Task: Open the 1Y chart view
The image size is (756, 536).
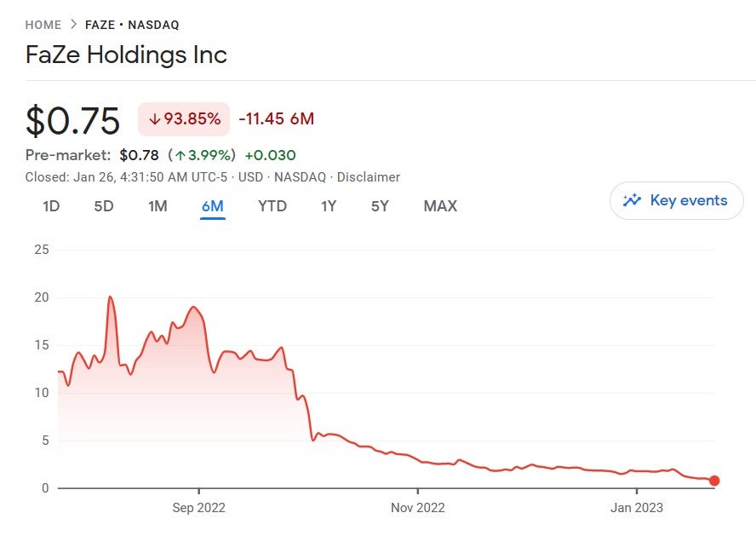Action: 329,205
